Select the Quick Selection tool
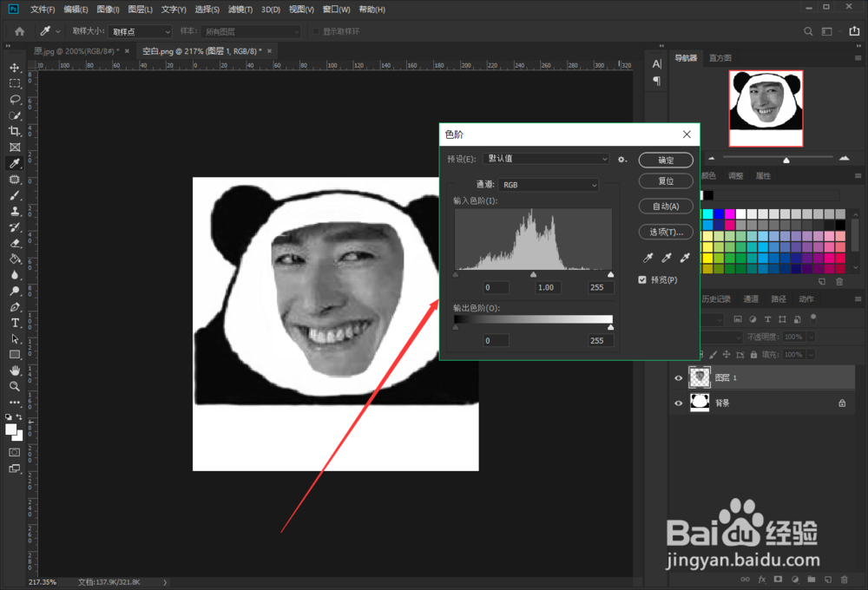This screenshot has width=868, height=590. pos(15,115)
